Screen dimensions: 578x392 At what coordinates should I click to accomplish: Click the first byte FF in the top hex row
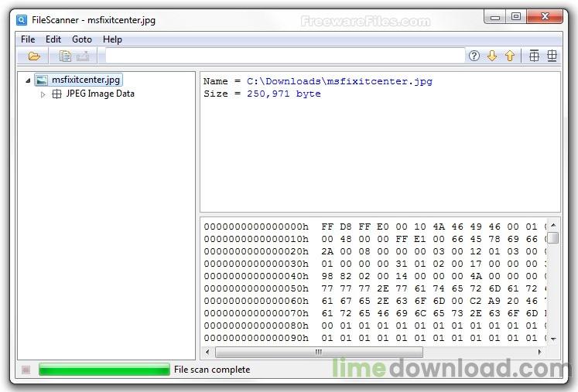click(x=327, y=227)
